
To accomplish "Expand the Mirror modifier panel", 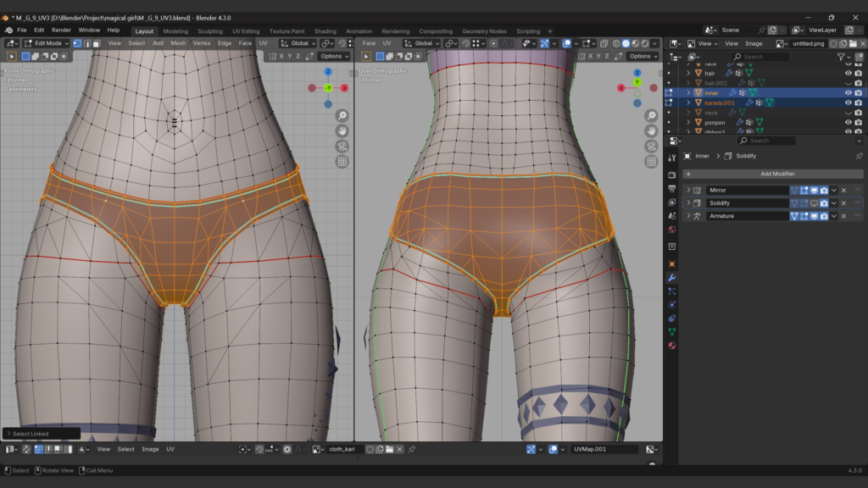I will pyautogui.click(x=689, y=191).
